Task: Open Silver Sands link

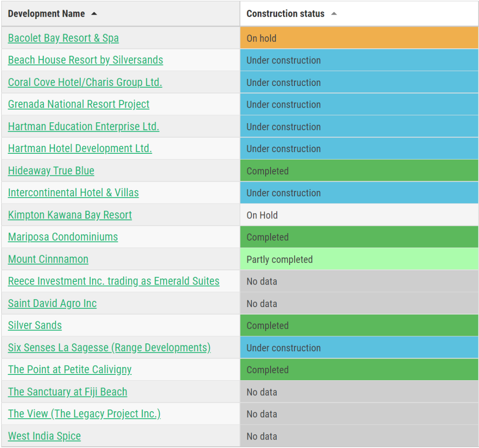Action: (x=35, y=326)
